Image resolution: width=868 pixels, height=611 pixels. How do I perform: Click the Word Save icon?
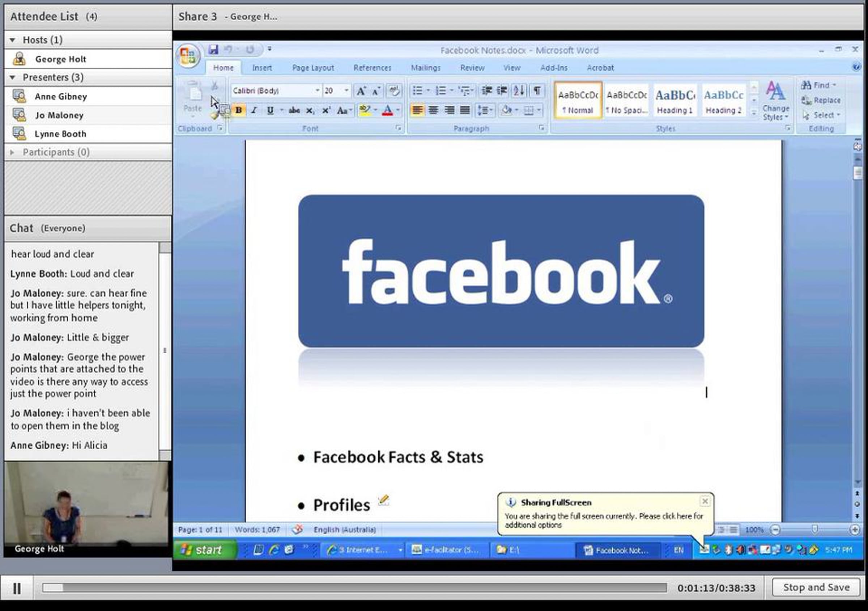213,50
